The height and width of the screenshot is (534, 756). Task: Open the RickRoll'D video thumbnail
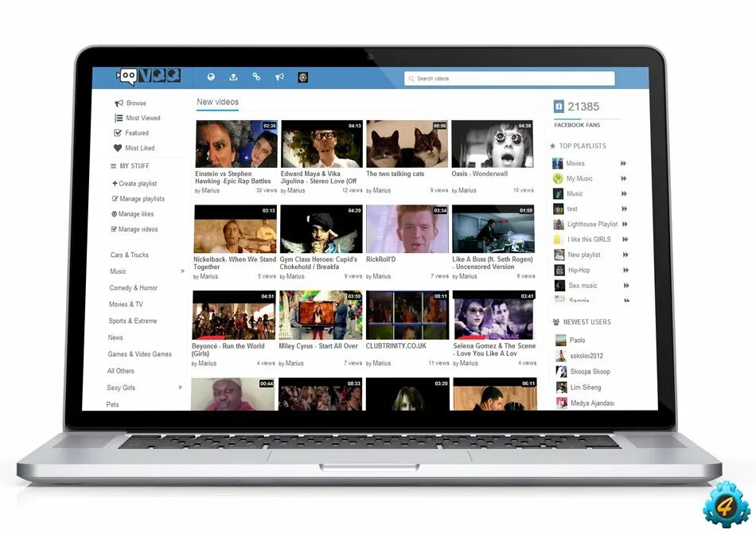pyautogui.click(x=407, y=229)
